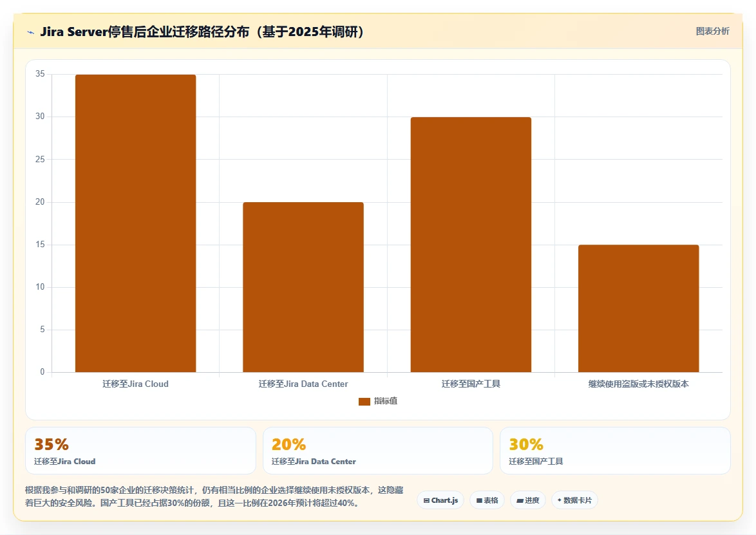Click the 进度 tag
Screen dimensions: 756x535
pos(528,500)
